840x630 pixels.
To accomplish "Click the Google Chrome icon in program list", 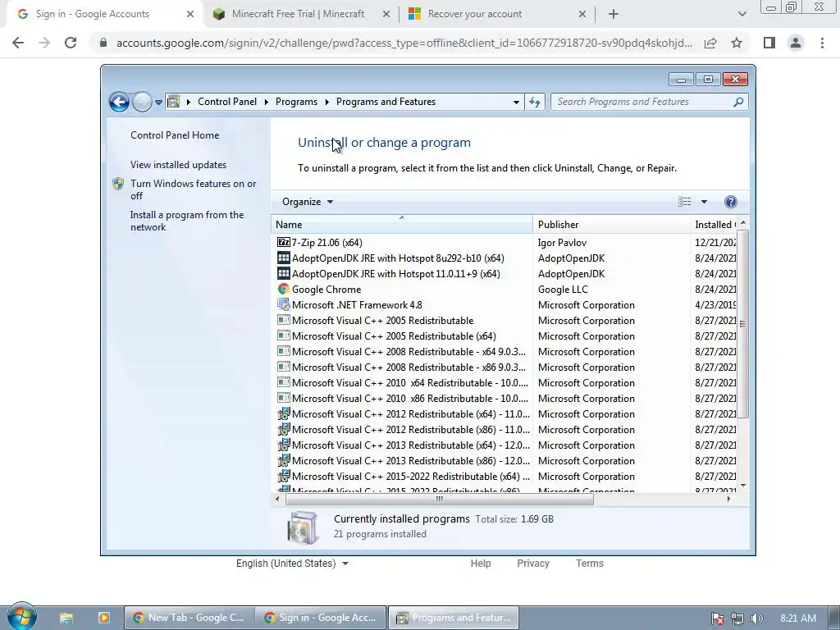I will pyautogui.click(x=283, y=289).
